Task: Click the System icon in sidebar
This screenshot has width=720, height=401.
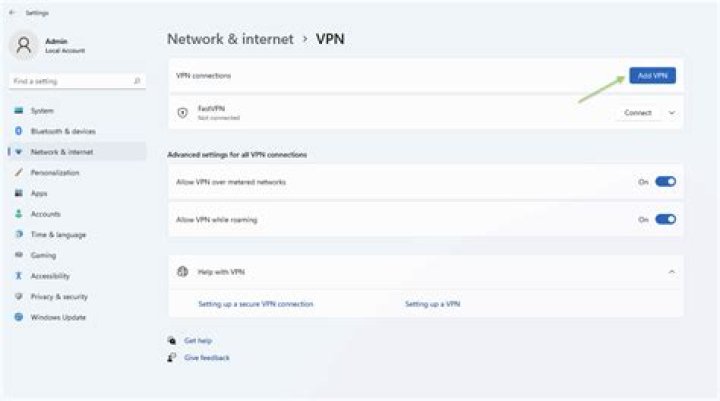Action: click(19, 110)
